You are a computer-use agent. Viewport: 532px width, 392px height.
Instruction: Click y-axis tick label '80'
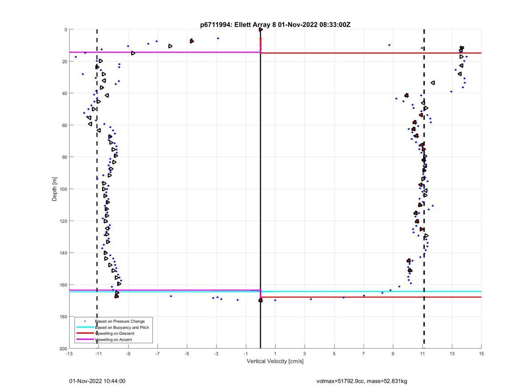[x=64, y=157]
